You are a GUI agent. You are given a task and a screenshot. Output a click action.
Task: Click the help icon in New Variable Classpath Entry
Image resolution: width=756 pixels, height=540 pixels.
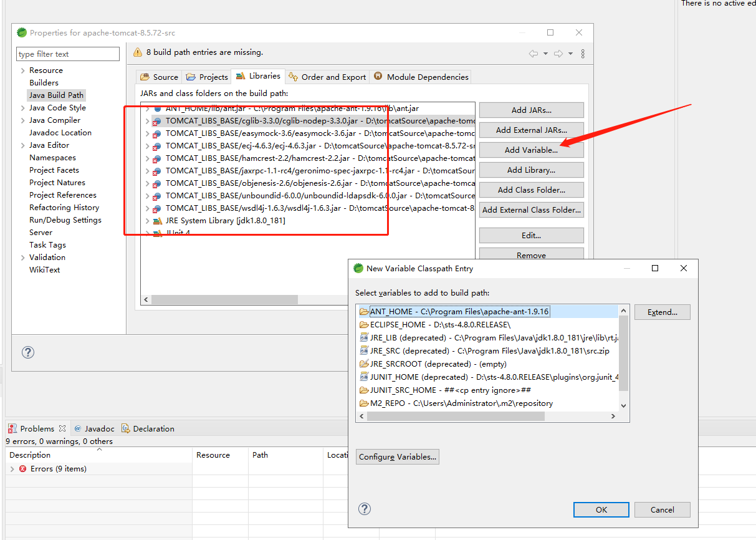click(x=365, y=509)
